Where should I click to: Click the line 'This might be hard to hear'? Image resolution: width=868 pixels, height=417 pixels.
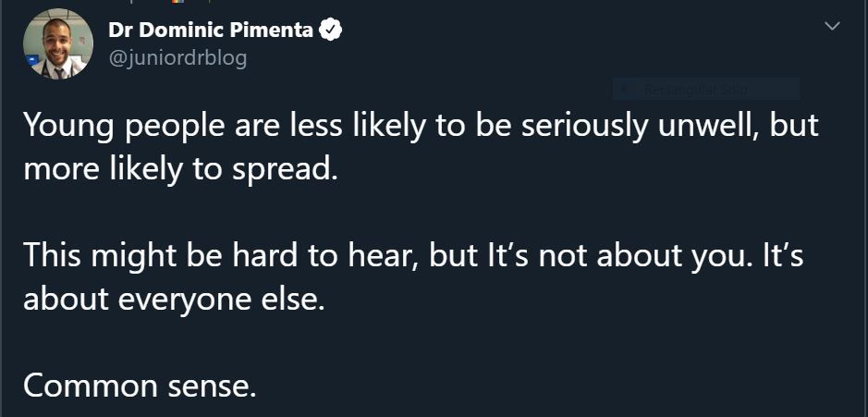click(413, 256)
